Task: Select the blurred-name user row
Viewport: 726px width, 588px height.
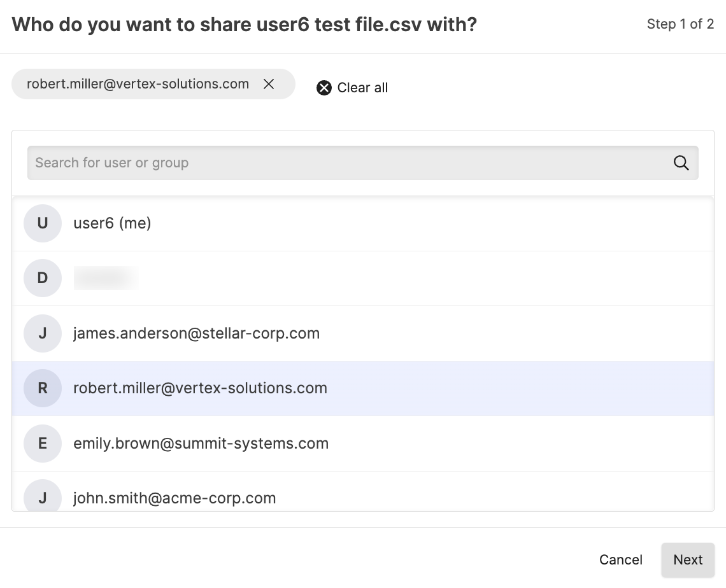Action: [106, 278]
